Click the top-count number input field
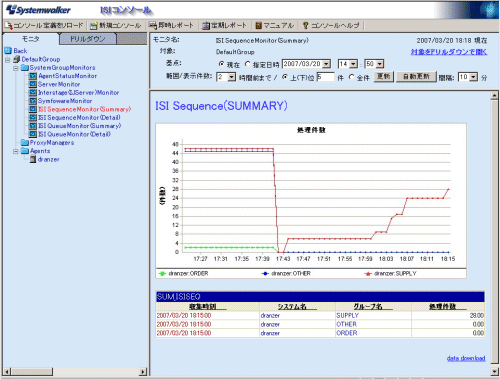 tap(325, 77)
